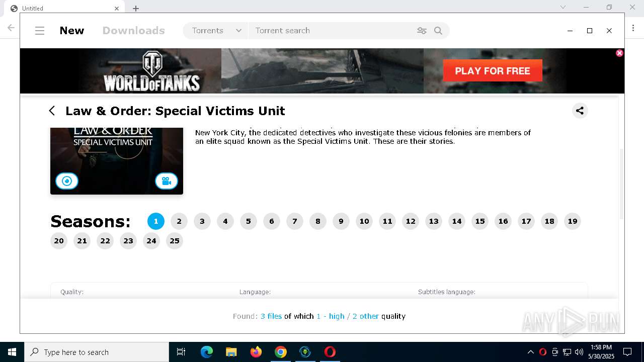Switch to the Downloads tab
This screenshot has height=362, width=644.
(x=133, y=31)
